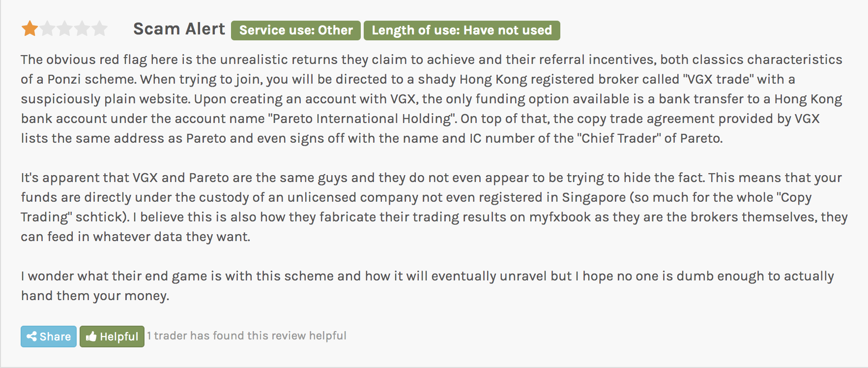Click the fourth grey rating star

pos(82,29)
